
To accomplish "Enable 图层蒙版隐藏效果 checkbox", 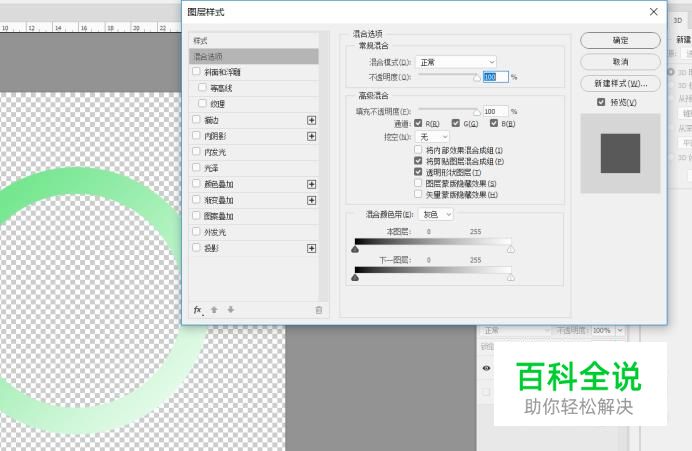I will [x=418, y=183].
